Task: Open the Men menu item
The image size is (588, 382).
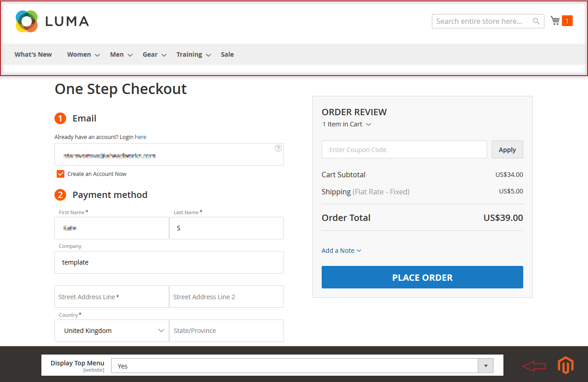Action: click(117, 54)
